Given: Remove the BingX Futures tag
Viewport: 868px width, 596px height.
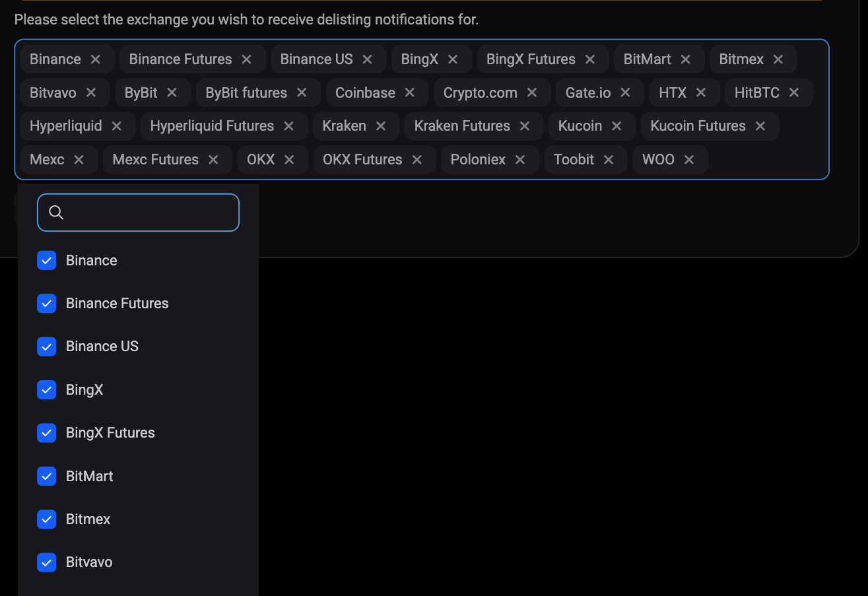Looking at the screenshot, I should point(590,59).
